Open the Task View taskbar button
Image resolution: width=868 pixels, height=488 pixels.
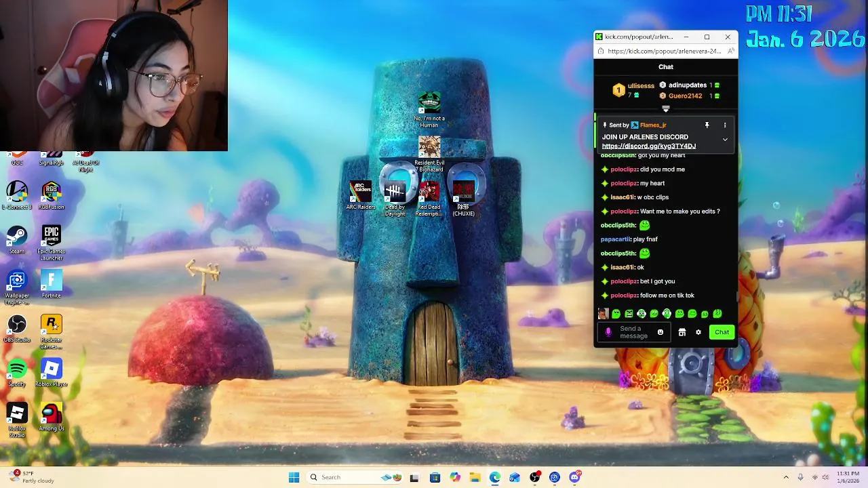coord(414,477)
